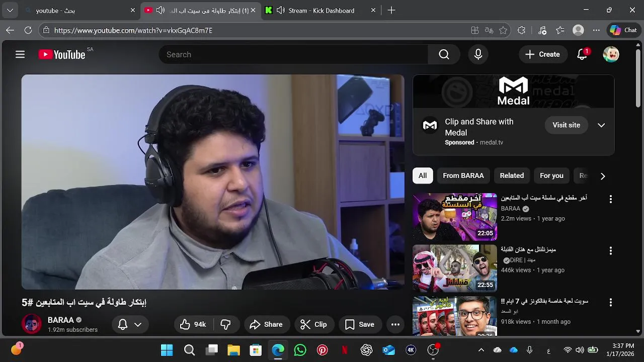Image resolution: width=644 pixels, height=362 pixels.
Task: Open browser profile icon
Action: (x=578, y=30)
